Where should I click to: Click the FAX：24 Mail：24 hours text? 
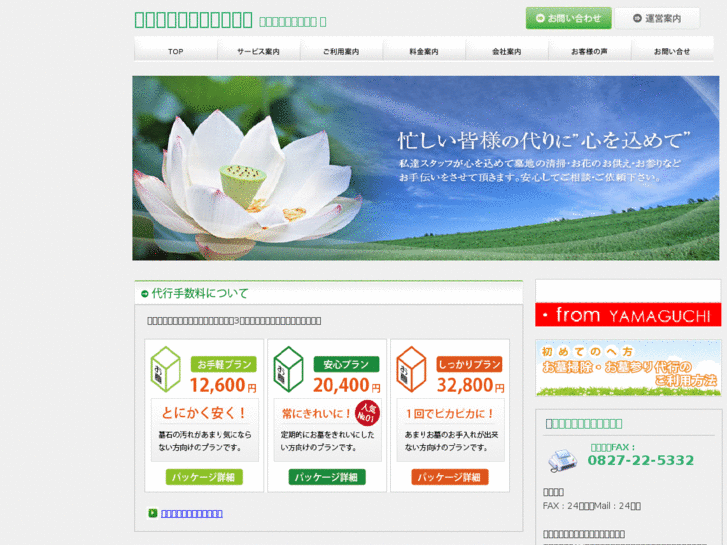592,506
